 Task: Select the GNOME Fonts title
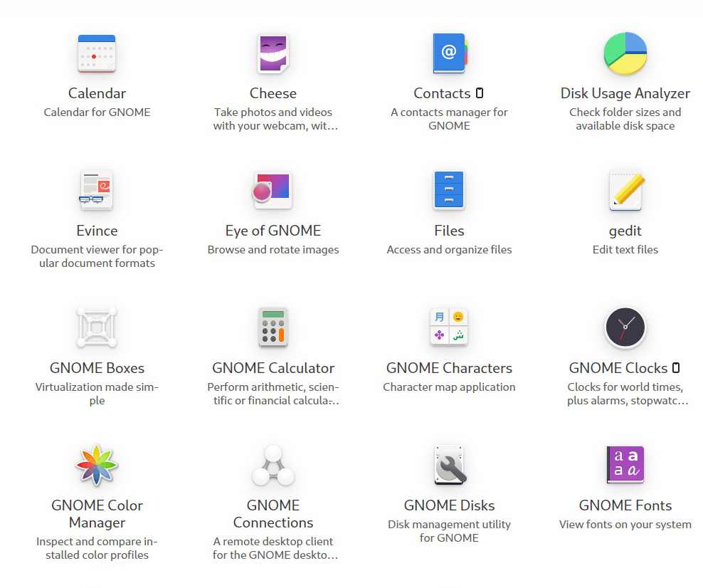625,505
